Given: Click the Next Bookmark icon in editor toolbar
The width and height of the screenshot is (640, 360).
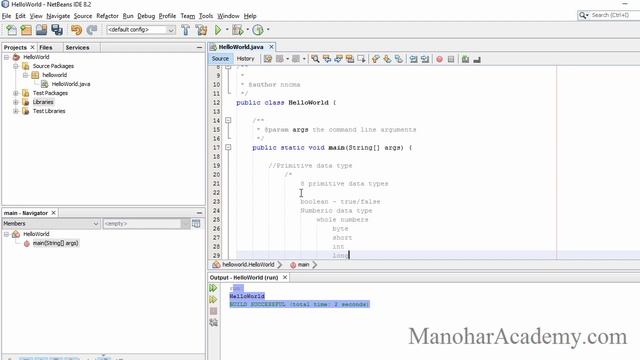Looking at the screenshot, I should [x=387, y=59].
